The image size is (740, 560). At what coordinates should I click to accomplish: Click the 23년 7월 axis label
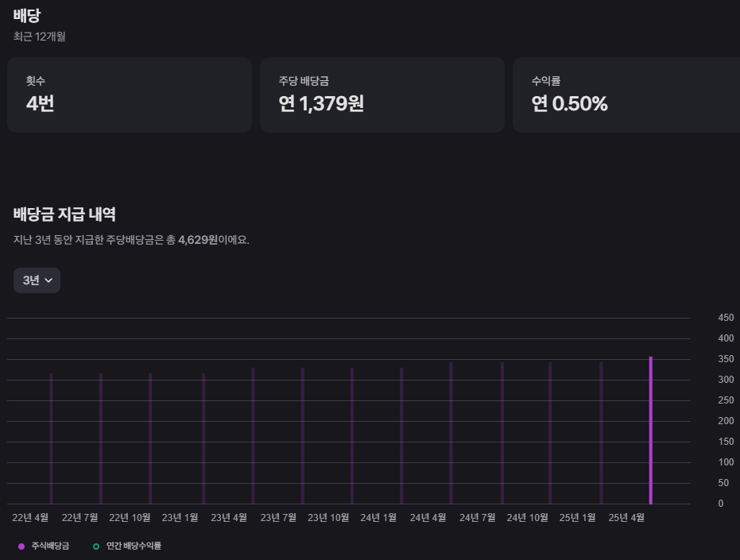[278, 518]
